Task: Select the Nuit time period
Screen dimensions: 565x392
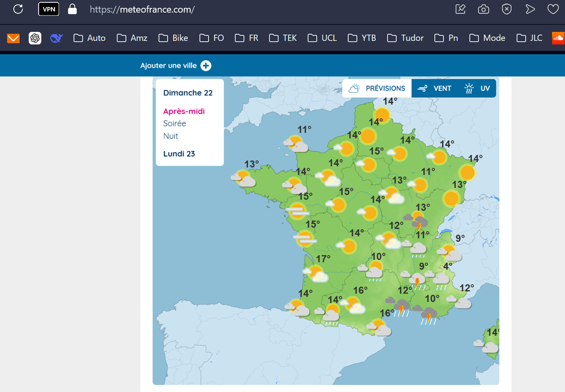Action: [x=170, y=136]
